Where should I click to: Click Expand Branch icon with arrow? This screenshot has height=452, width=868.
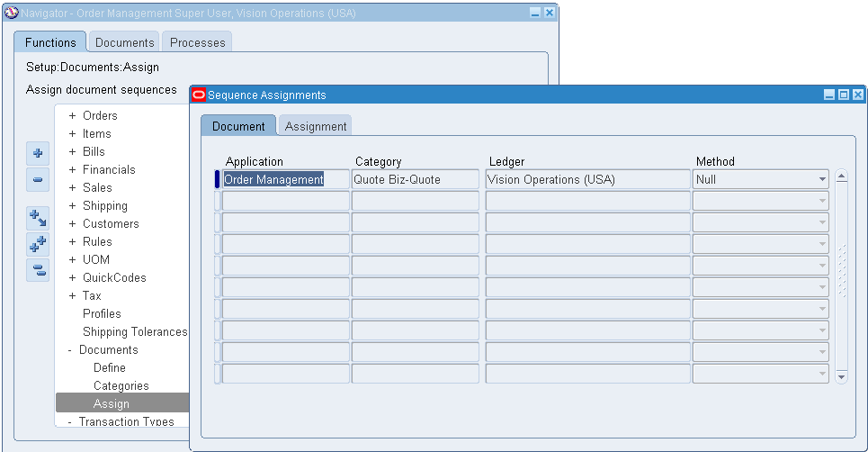pyautogui.click(x=38, y=218)
